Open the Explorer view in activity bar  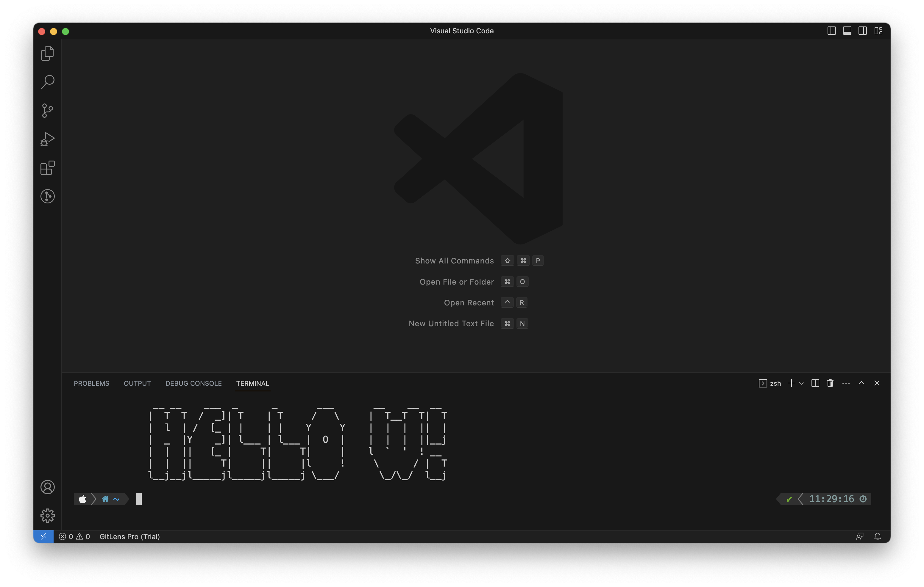point(48,53)
